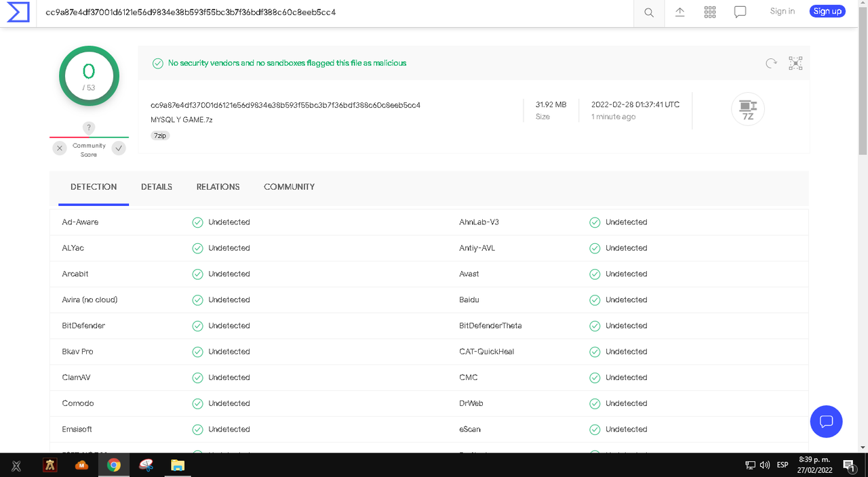The height and width of the screenshot is (477, 868).
Task: Click the 2022-02-28 01:37:41 UTC timestamp
Action: click(635, 105)
